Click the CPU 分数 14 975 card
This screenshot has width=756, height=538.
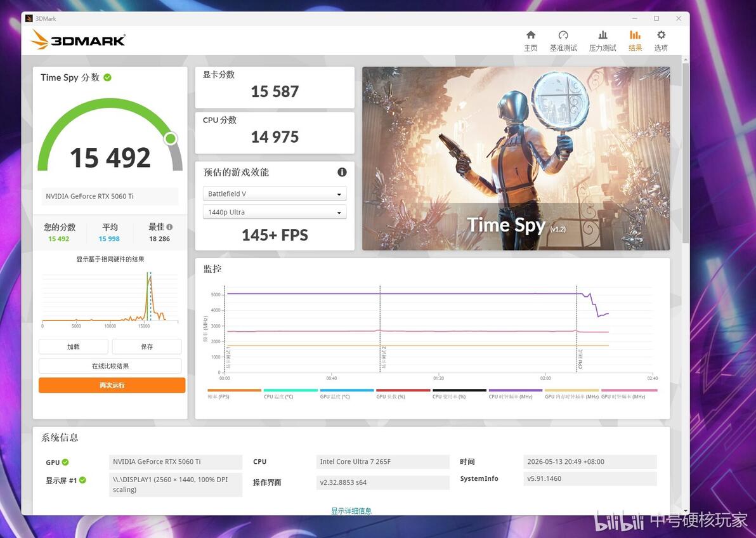[x=275, y=133]
